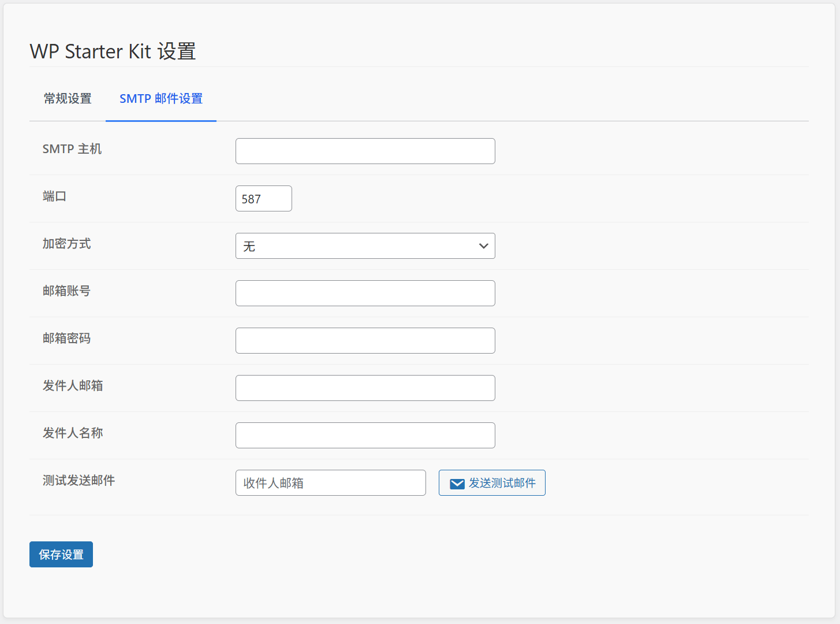
Task: Focus the 邮箱密码 password field
Action: pos(365,340)
